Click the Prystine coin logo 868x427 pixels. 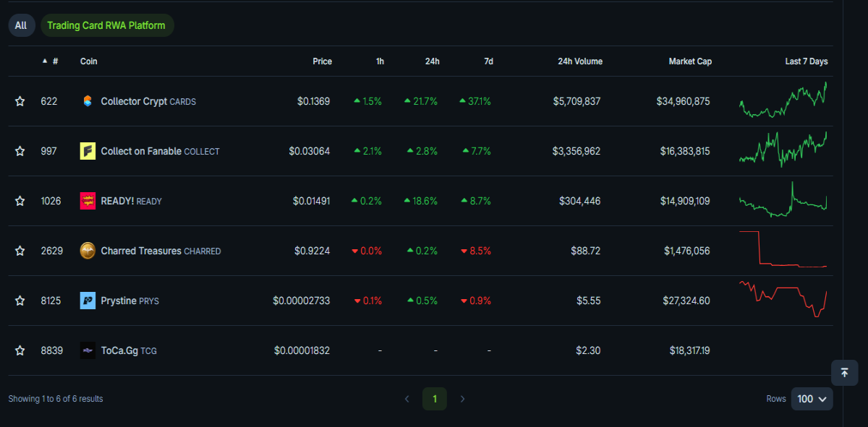click(x=88, y=301)
